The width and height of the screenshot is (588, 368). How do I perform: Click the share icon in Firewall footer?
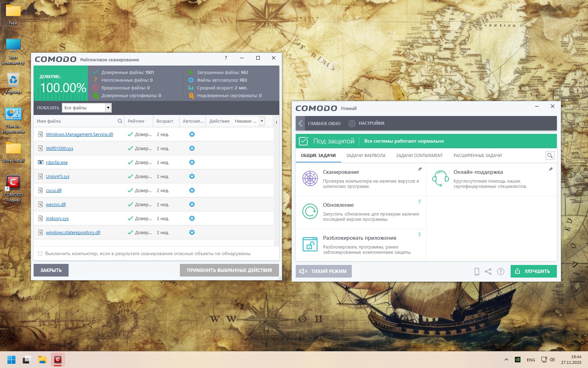tap(488, 271)
